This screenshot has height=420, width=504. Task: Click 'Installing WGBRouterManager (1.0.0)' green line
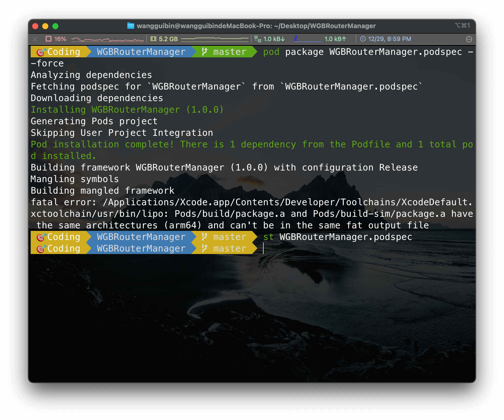pos(127,110)
